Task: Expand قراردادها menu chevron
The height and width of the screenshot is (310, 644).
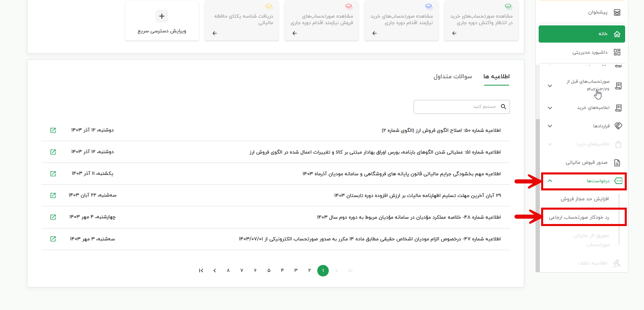Action: click(550, 126)
